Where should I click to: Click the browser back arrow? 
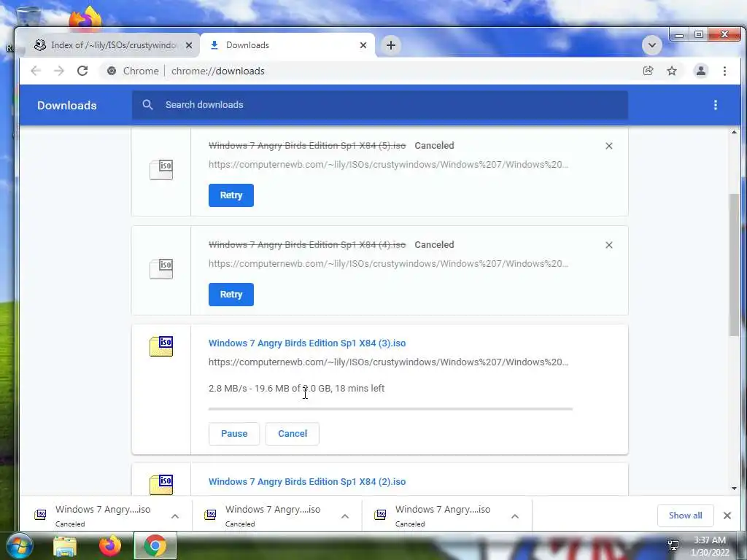(x=36, y=71)
